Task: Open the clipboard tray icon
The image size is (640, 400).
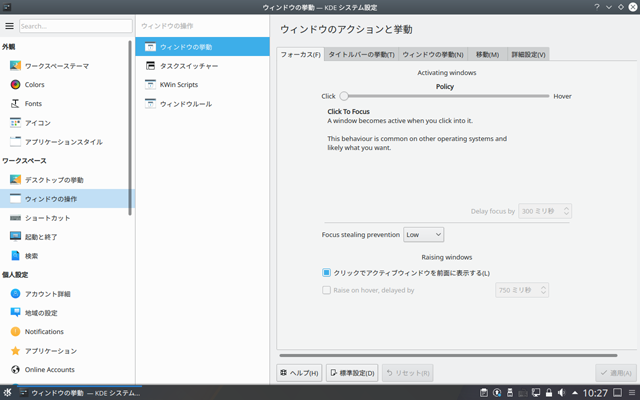Action: tap(484, 393)
